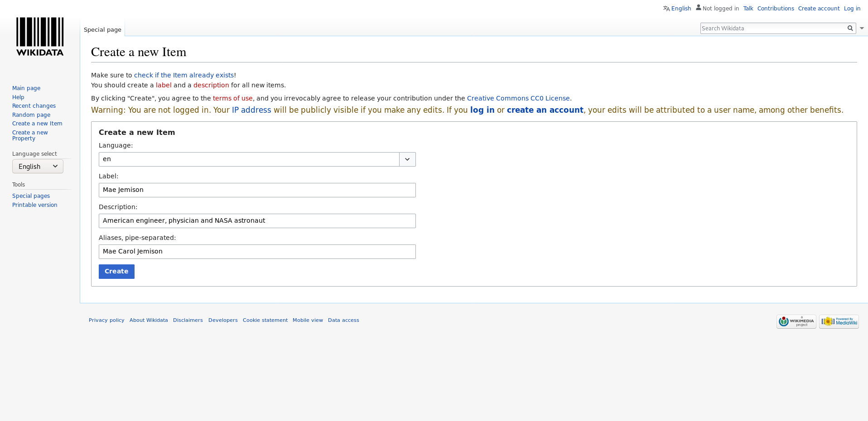Open the arrow menu right of search

pos(862,28)
